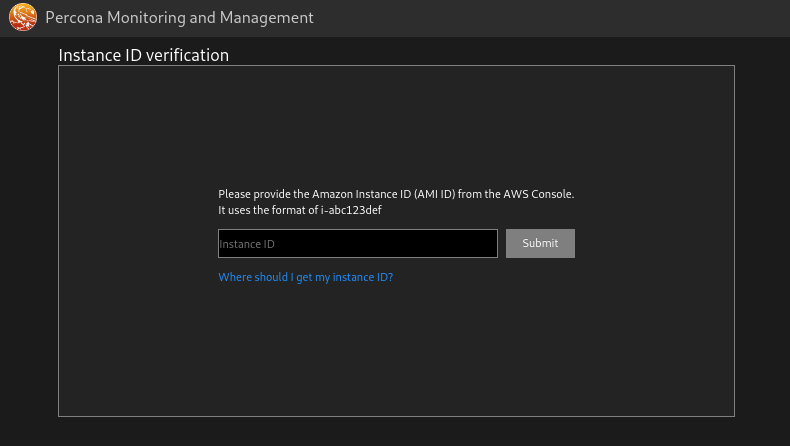Click the Percona logo icon
Screen dimensions: 790x446
click(x=23, y=18)
